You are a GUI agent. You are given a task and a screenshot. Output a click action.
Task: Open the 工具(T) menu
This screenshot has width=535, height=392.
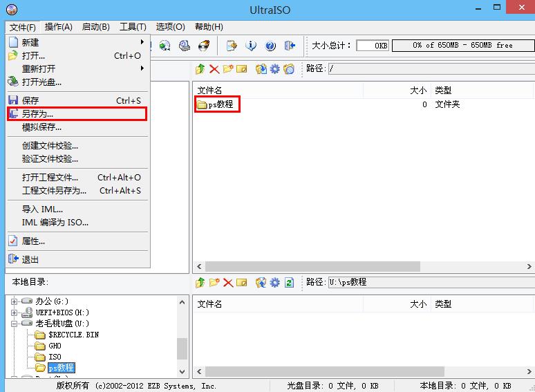pyautogui.click(x=133, y=27)
